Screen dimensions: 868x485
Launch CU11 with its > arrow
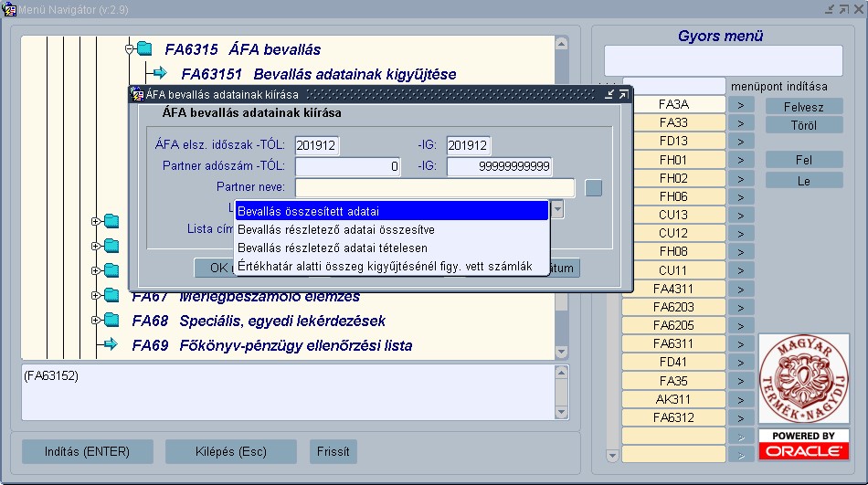pos(741,270)
